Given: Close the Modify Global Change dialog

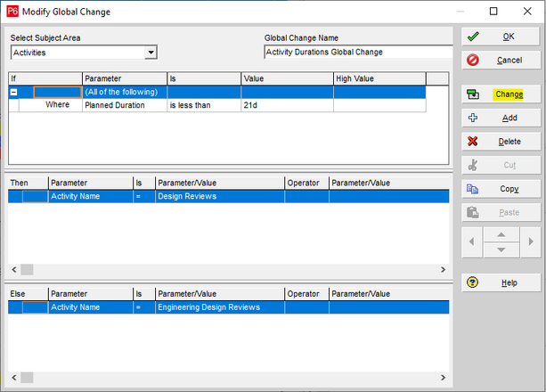Looking at the screenshot, I should (527, 12).
